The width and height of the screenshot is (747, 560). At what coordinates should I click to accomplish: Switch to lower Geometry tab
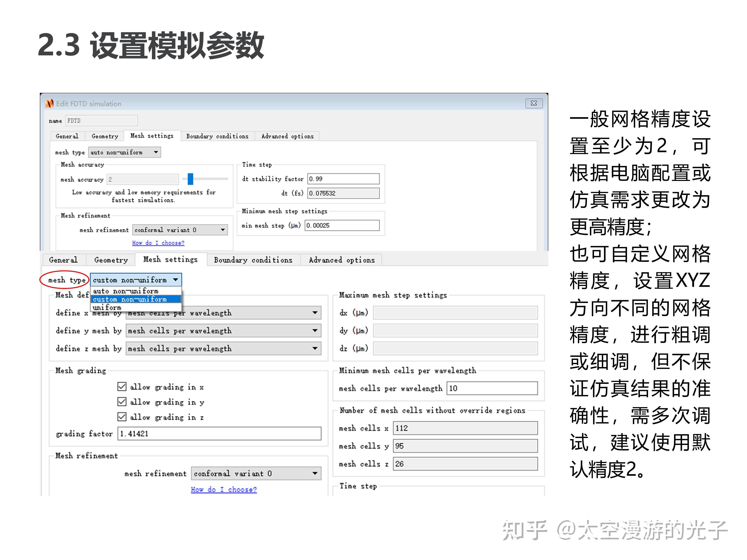click(x=111, y=260)
